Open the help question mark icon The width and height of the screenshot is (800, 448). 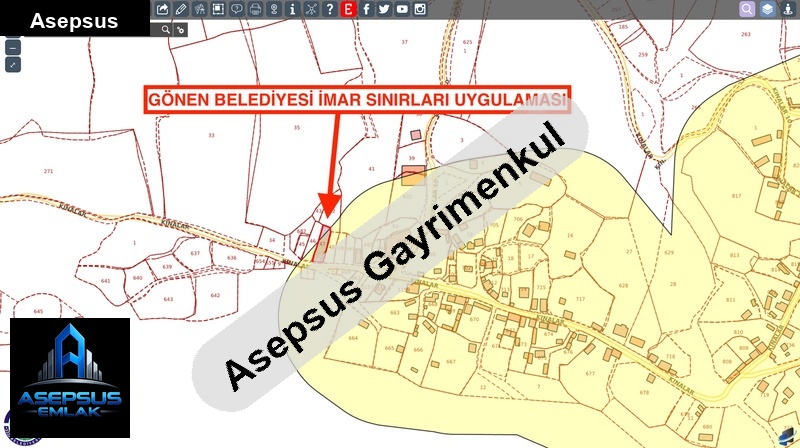[x=329, y=9]
